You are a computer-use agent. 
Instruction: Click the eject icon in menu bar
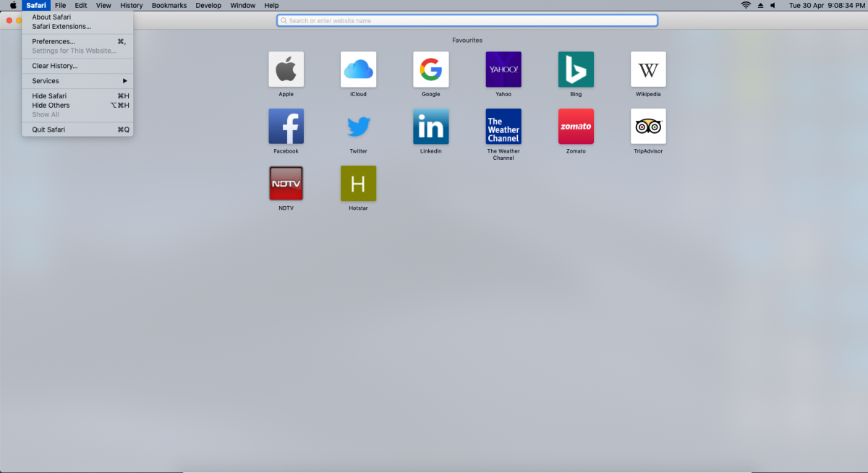coord(760,5)
